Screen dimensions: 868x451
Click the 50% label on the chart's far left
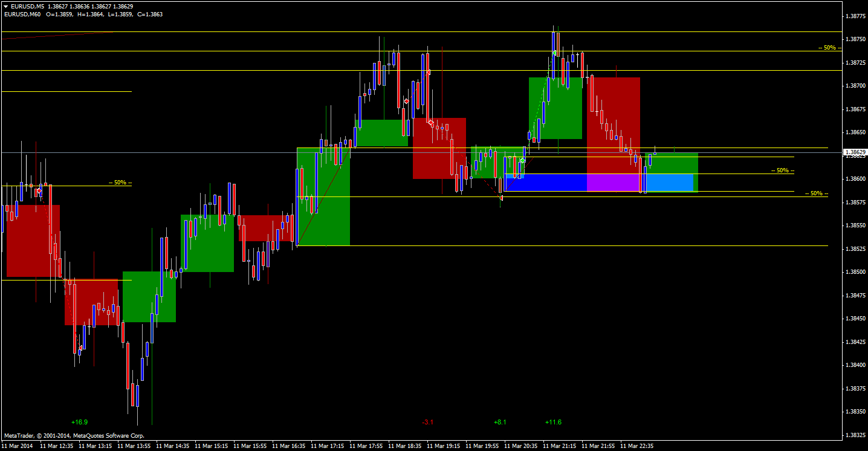pyautogui.click(x=120, y=182)
